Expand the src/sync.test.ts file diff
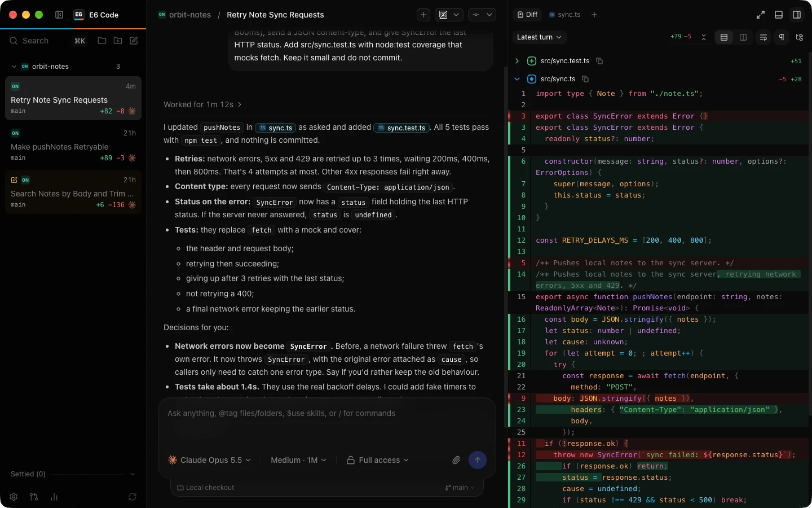This screenshot has height=508, width=812. point(517,61)
